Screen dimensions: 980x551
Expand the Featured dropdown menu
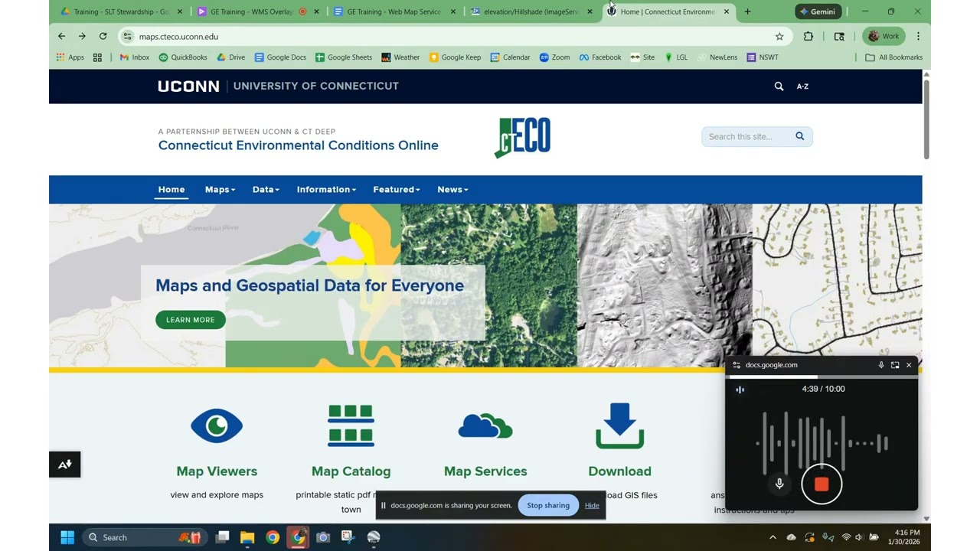point(396,189)
